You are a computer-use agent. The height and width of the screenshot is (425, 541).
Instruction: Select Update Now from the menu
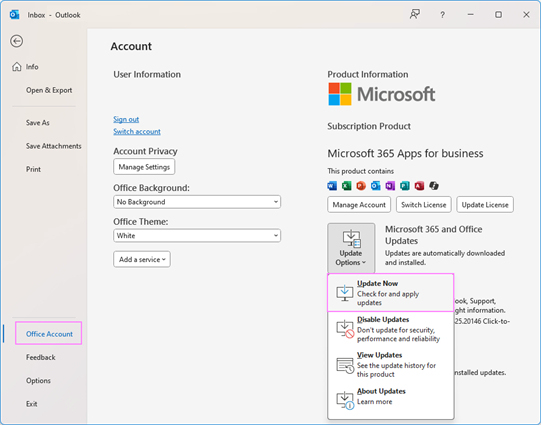pos(391,293)
